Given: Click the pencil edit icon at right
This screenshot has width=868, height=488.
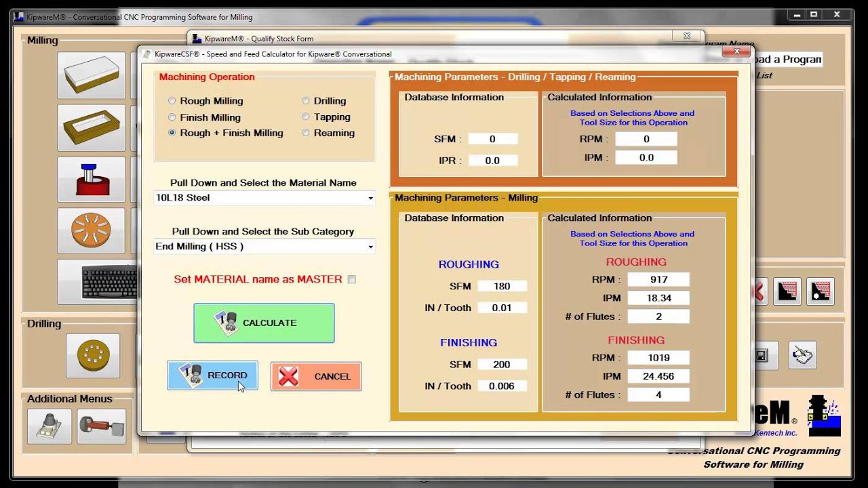Looking at the screenshot, I should tap(802, 355).
